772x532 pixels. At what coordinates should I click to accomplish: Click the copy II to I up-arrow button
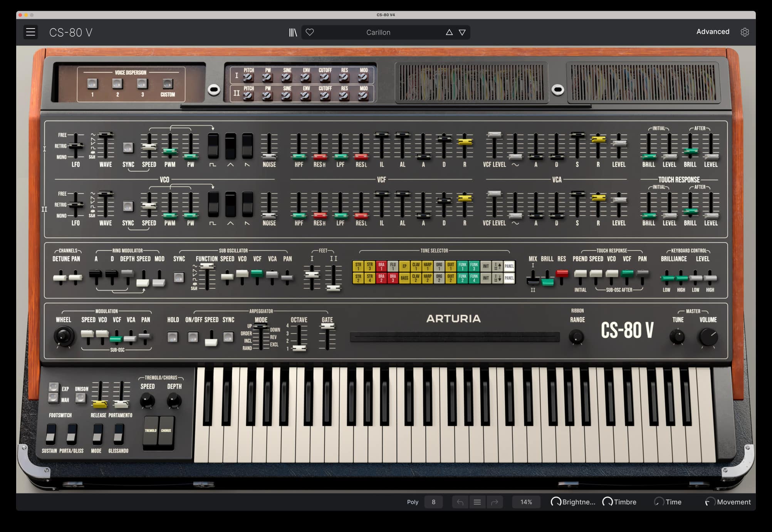pyautogui.click(x=497, y=266)
